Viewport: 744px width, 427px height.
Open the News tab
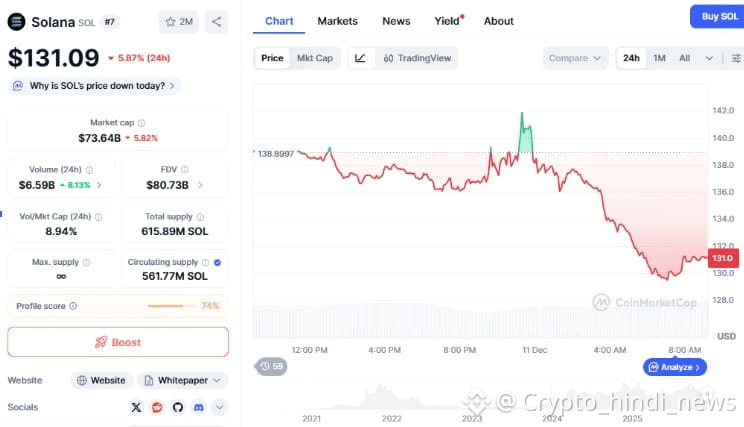[396, 21]
